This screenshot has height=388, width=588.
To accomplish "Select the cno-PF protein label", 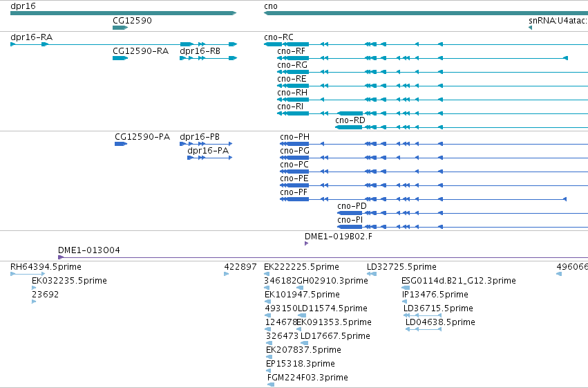I will (x=294, y=192).
